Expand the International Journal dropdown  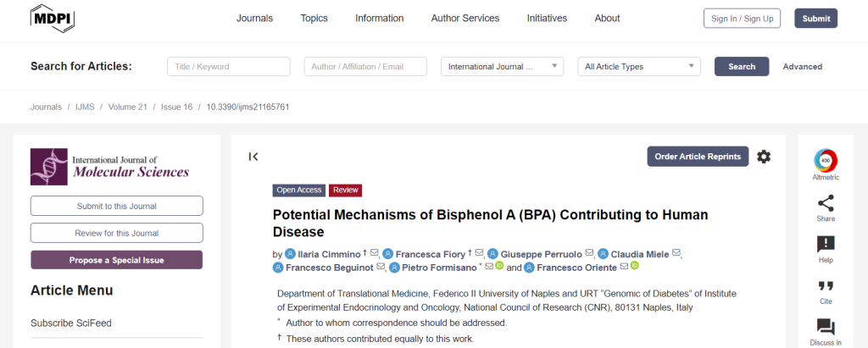click(502, 66)
